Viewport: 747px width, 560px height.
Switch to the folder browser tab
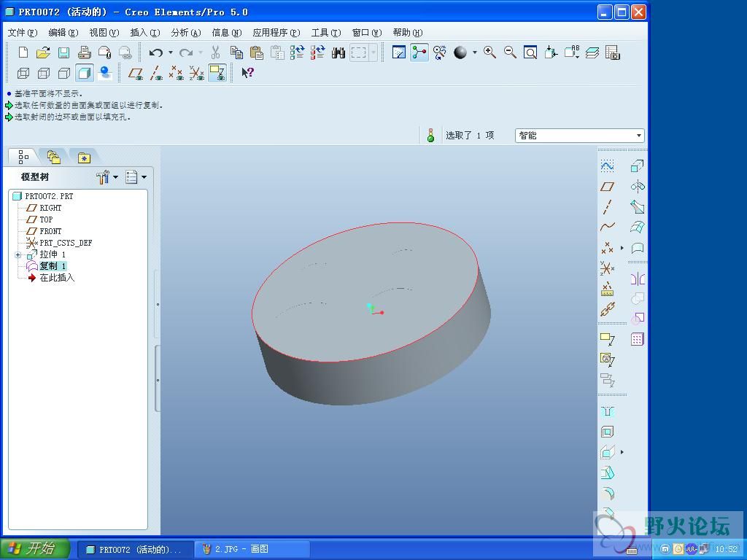pyautogui.click(x=53, y=157)
